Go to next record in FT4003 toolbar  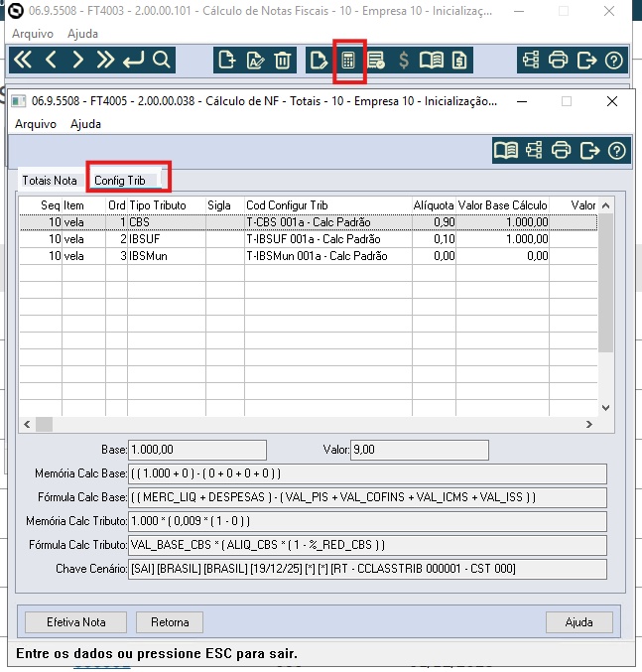(78, 60)
